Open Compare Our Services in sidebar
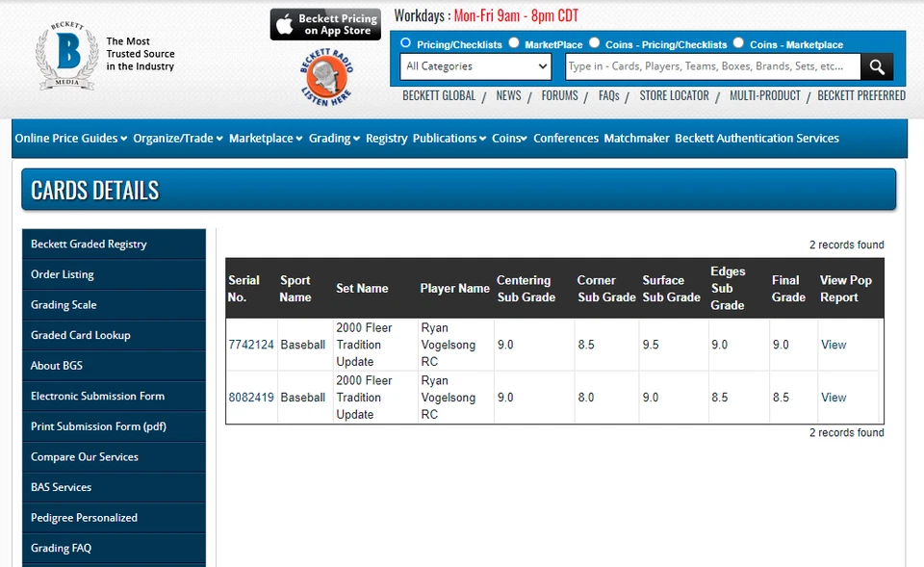 pos(114,457)
